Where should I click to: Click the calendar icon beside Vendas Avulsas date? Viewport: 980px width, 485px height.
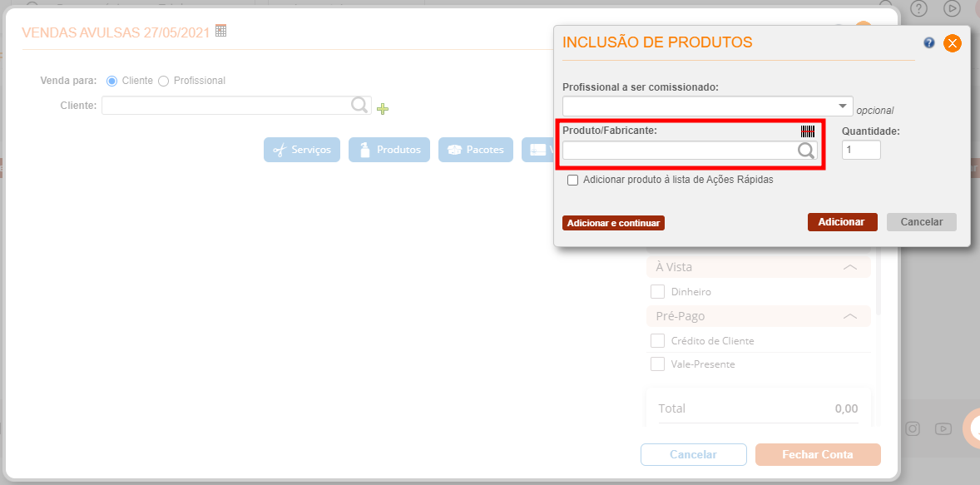click(220, 30)
